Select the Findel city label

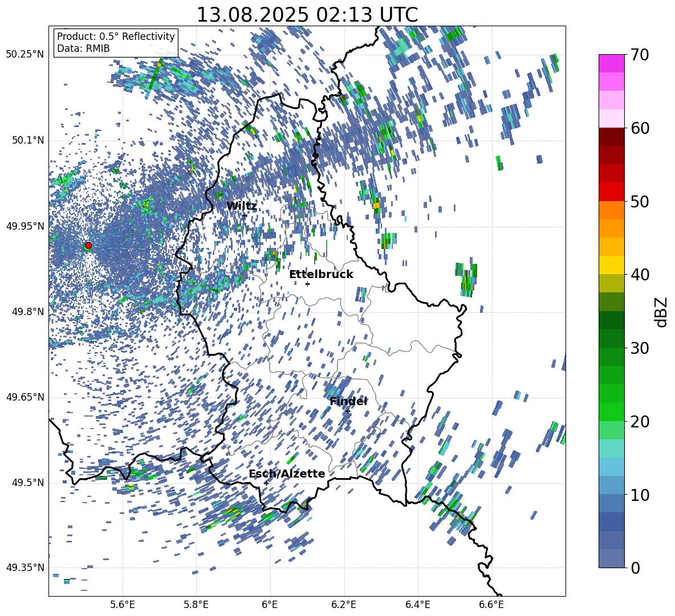348,401
